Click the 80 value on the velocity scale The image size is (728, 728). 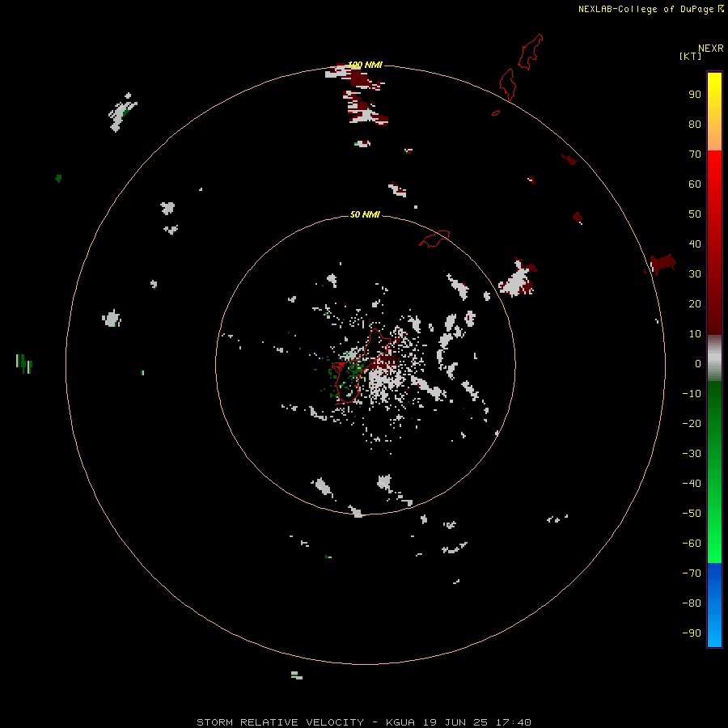695,124
